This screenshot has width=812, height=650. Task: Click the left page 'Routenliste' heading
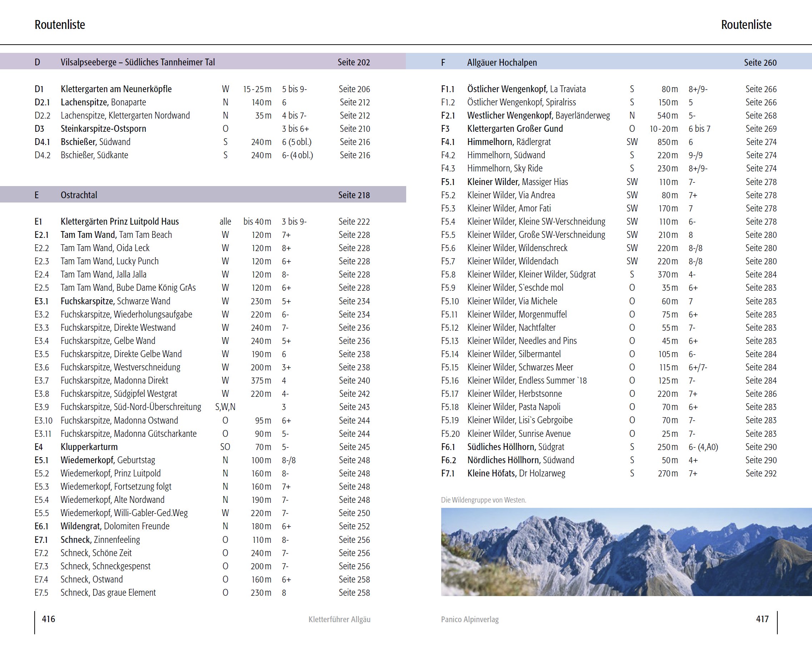(x=60, y=25)
